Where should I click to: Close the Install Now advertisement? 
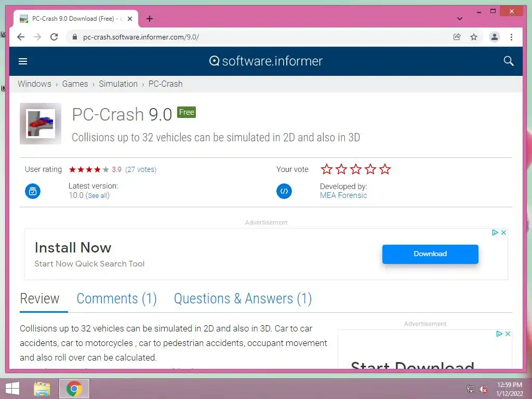pos(504,232)
